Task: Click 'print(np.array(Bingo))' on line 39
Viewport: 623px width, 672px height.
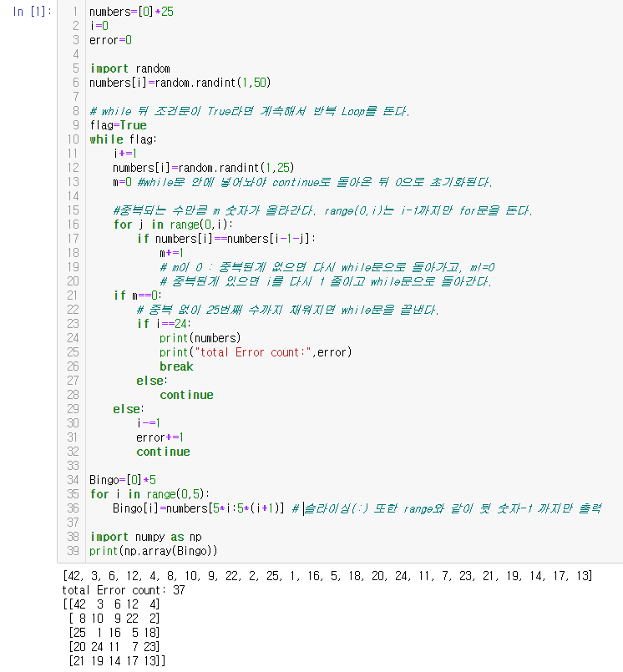Action: point(153,551)
